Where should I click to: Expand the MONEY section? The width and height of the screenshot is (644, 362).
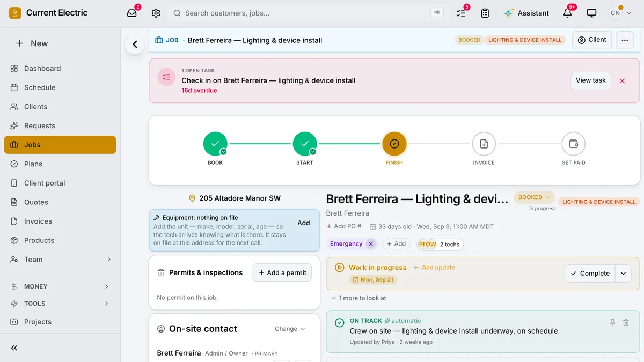(x=60, y=286)
